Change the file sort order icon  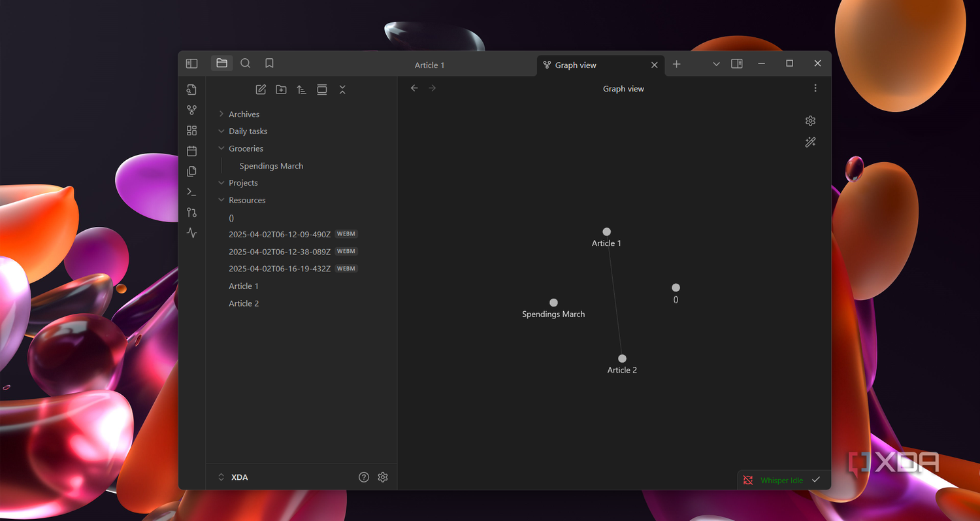point(301,90)
